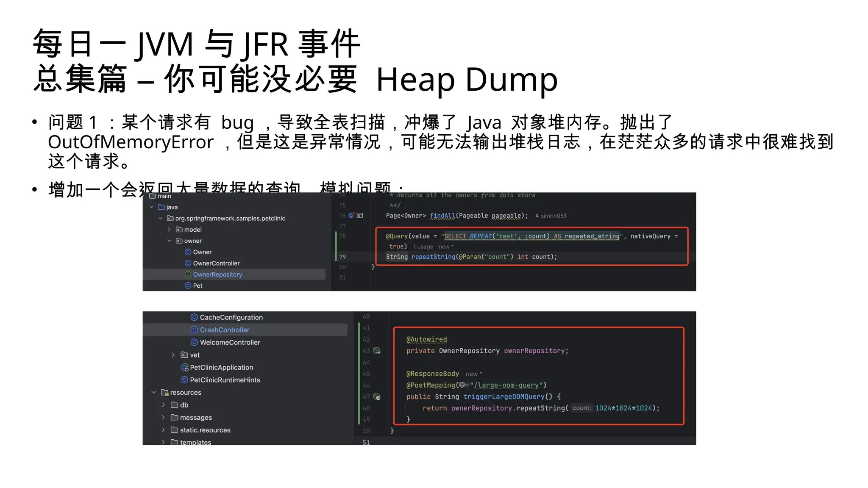Expand the vet package
This screenshot has height=488, width=868.
[x=173, y=355]
